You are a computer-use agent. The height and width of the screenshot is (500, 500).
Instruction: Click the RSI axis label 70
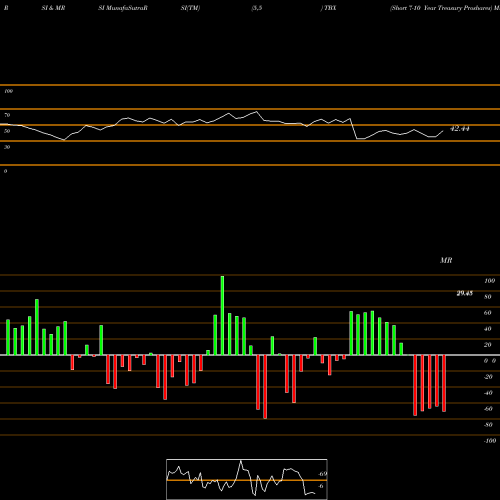point(7,115)
